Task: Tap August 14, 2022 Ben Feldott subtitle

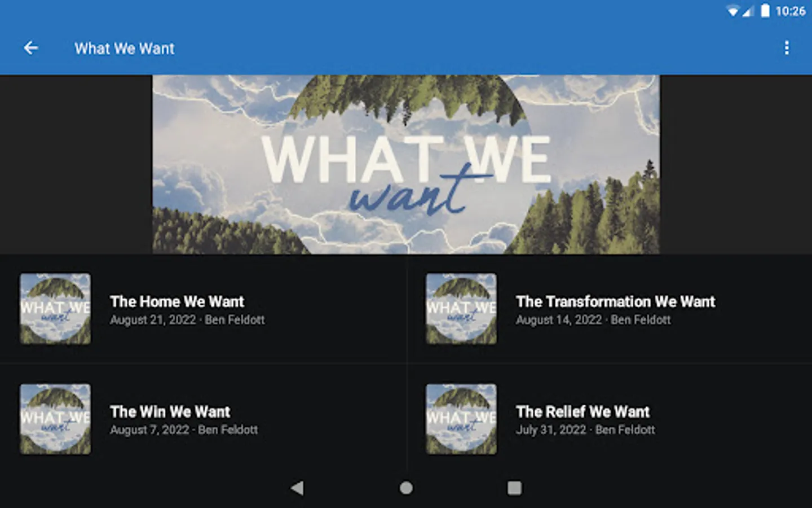Action: tap(593, 319)
